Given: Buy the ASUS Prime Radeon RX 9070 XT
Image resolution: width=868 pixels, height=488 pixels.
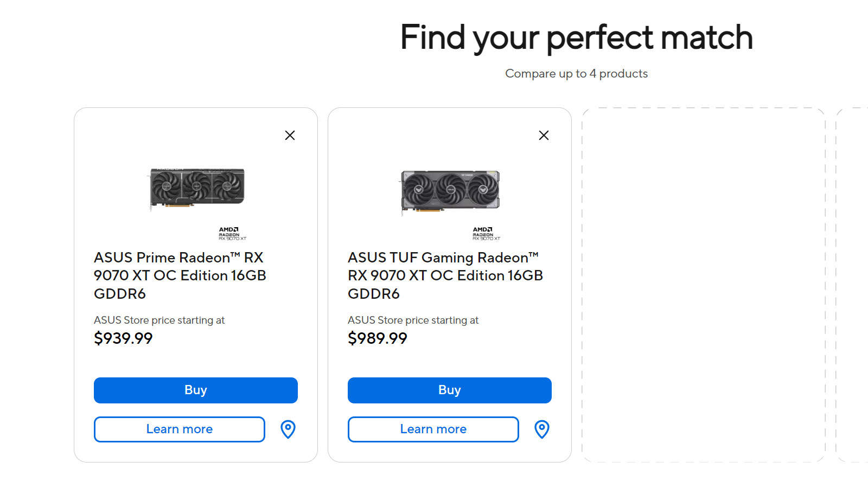Looking at the screenshot, I should pyautogui.click(x=195, y=390).
